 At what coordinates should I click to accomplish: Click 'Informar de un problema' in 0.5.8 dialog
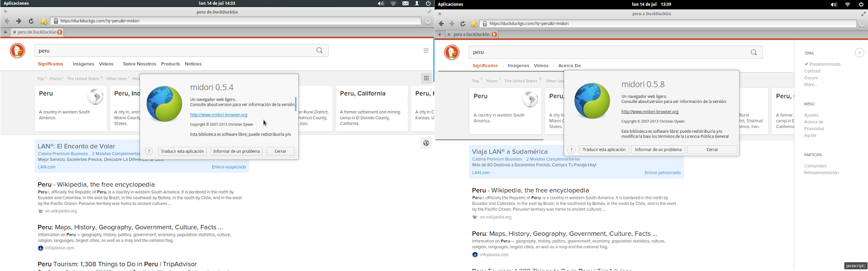point(658,150)
